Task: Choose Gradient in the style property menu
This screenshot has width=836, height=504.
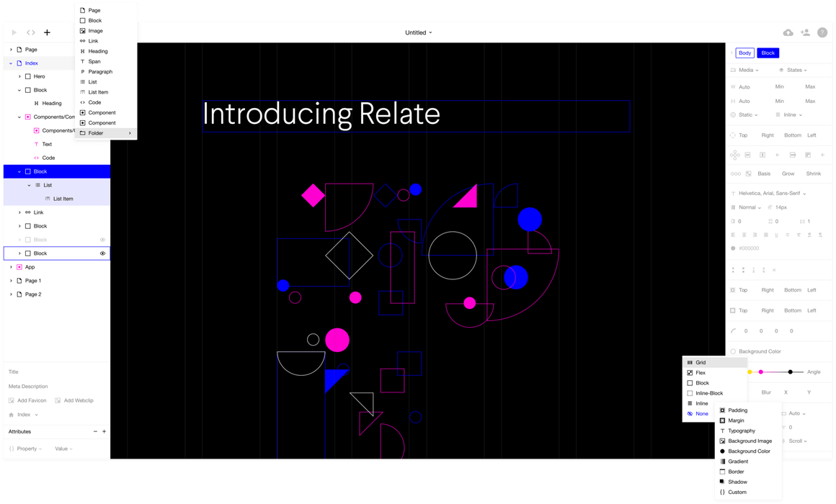Action: click(x=747, y=462)
